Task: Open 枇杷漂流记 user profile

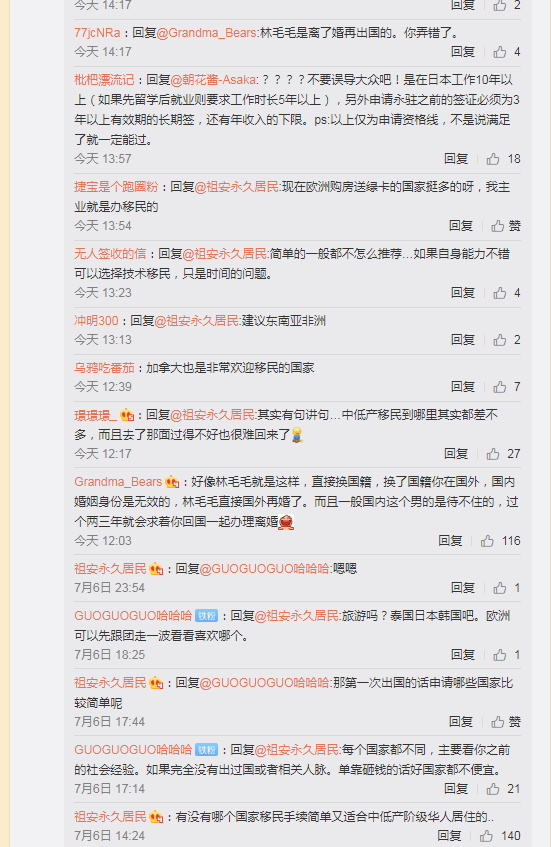Action: coord(104,80)
